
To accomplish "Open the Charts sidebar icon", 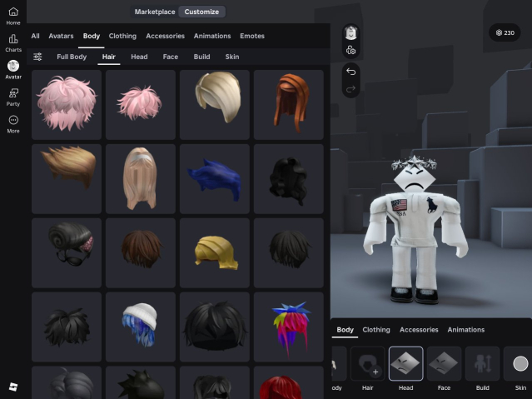I will pyautogui.click(x=13, y=42).
